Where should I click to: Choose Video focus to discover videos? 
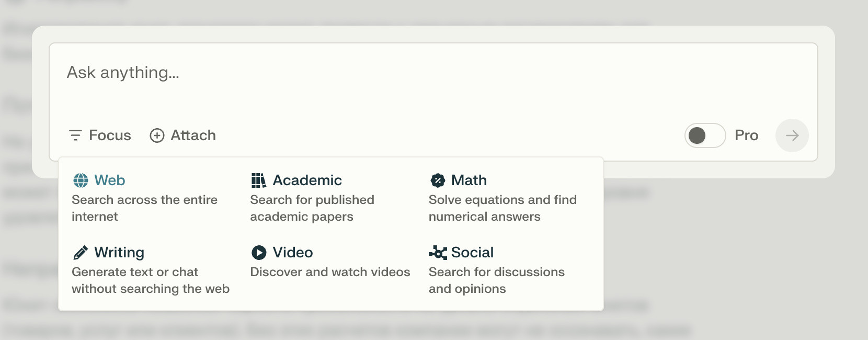293,253
